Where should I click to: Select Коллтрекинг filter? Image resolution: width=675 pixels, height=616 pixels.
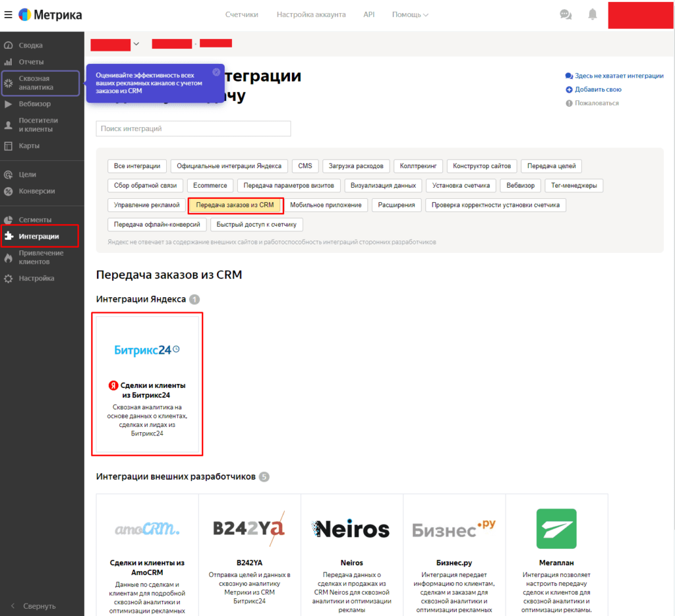coord(418,166)
